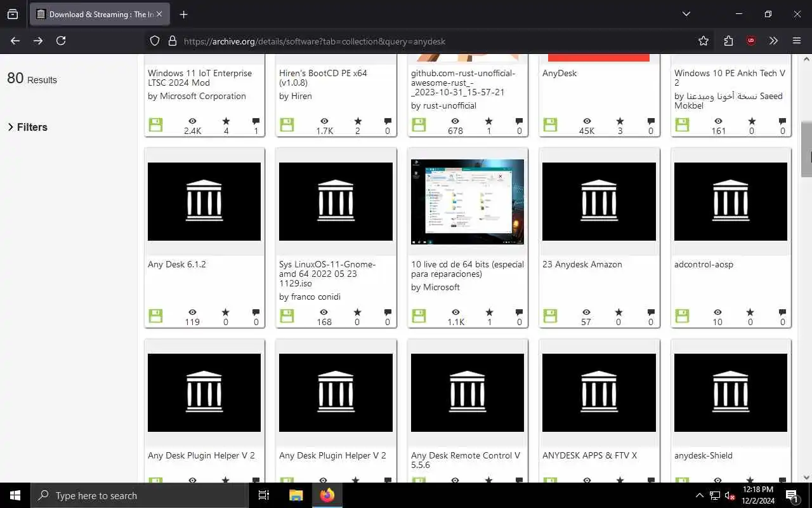
Task: Select the Download & Streaming tab
Action: pos(100,14)
